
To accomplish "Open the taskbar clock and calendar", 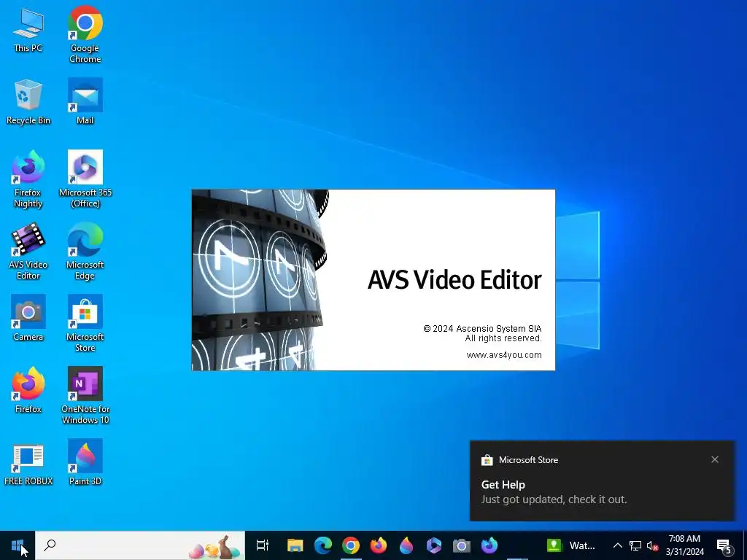I will [x=684, y=545].
